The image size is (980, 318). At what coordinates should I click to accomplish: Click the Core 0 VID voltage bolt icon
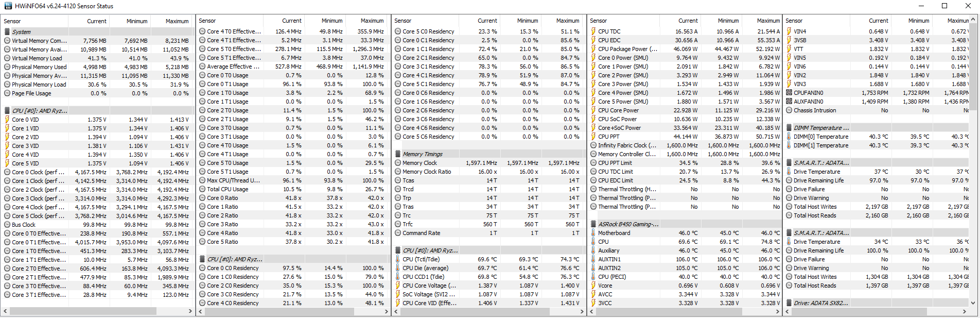[7, 120]
